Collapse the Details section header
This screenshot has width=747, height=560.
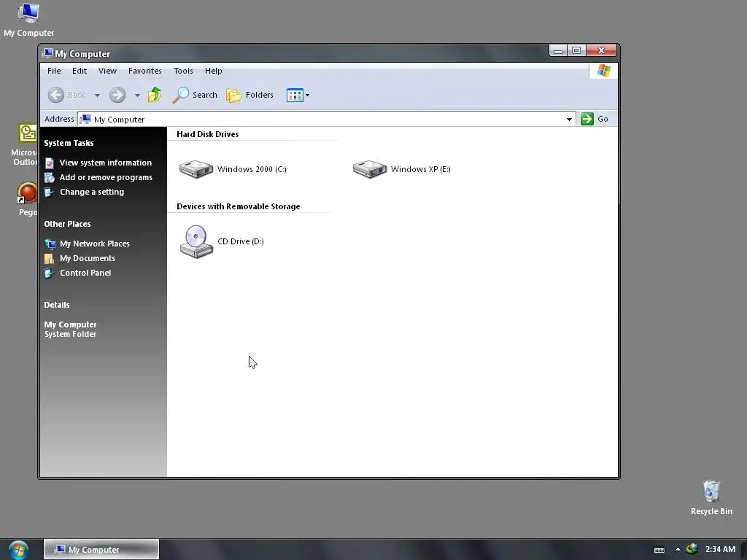(x=57, y=305)
